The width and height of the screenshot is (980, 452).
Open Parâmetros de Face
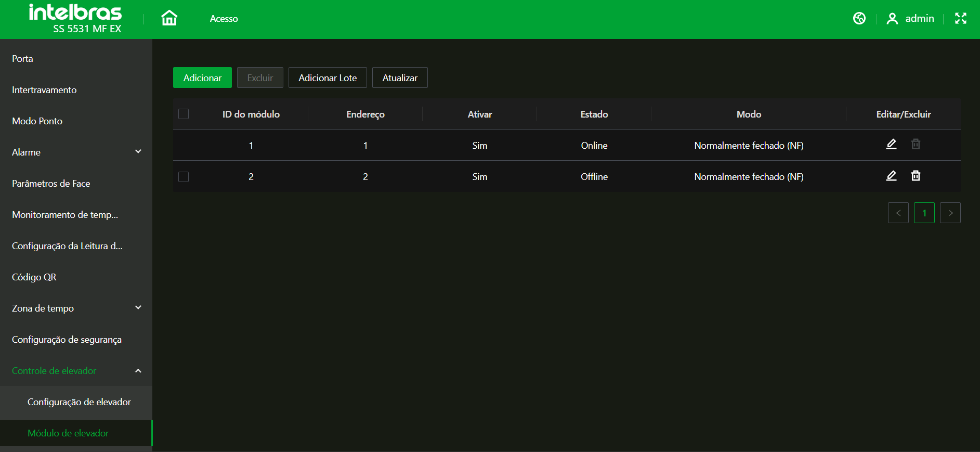(76, 184)
